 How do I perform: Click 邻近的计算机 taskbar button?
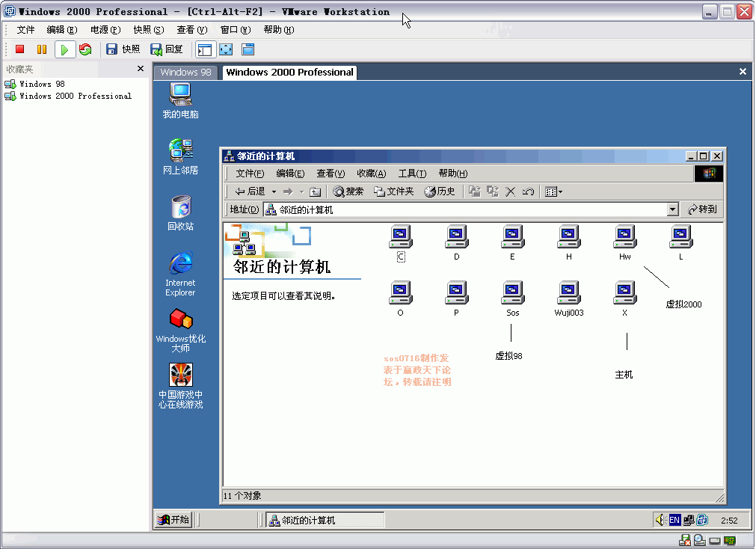325,520
